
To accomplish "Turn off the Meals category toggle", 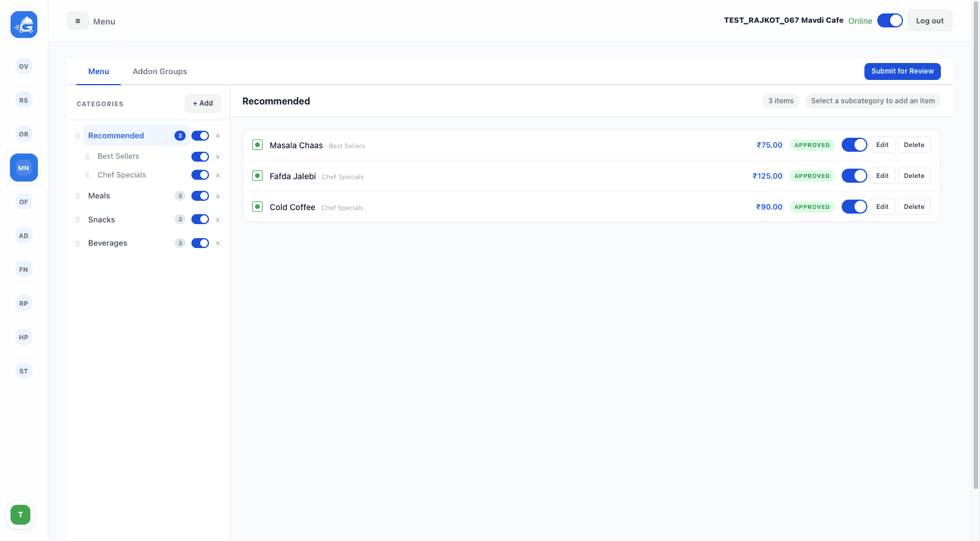I will (x=200, y=196).
